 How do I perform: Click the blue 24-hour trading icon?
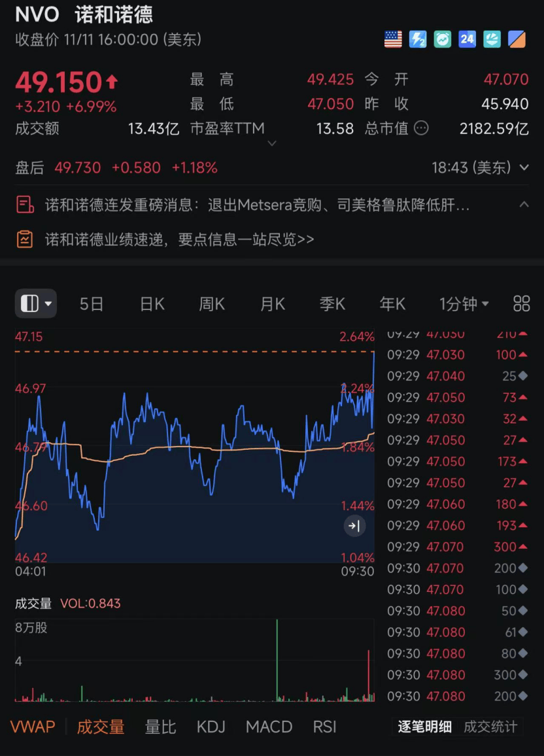[467, 39]
